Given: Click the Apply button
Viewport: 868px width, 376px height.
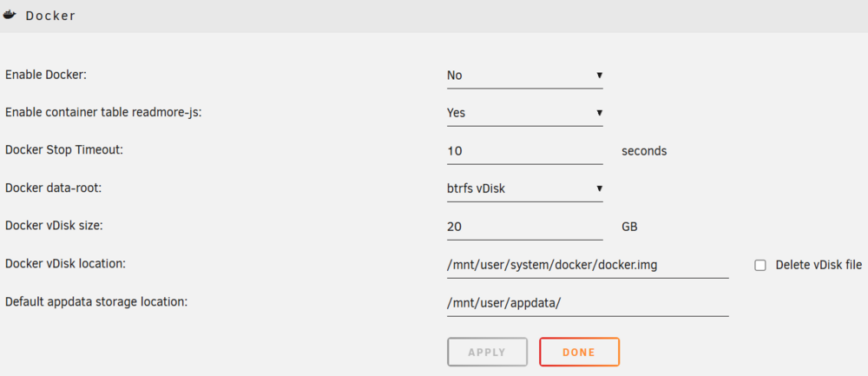Looking at the screenshot, I should coord(487,353).
